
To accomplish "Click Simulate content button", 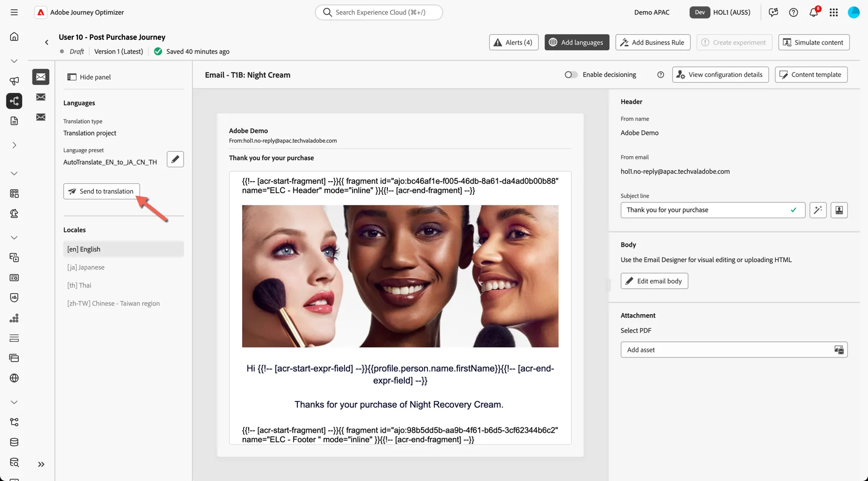I will [x=814, y=42].
